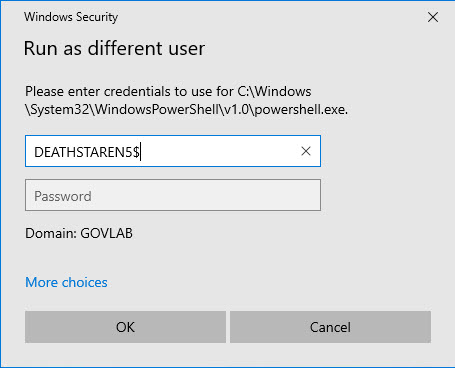
Task: Click the GOVLAB domain name
Action: tap(107, 233)
